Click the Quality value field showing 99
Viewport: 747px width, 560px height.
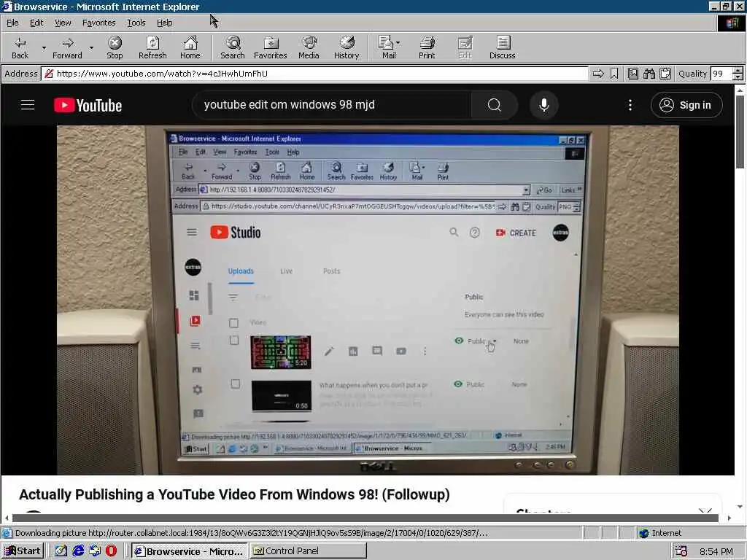point(721,74)
